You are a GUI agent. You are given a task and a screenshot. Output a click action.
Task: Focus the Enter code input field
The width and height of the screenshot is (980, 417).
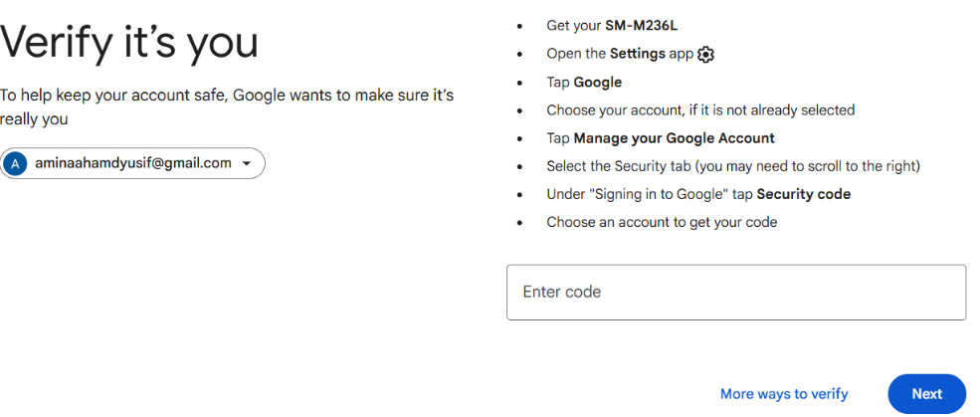pyautogui.click(x=736, y=292)
